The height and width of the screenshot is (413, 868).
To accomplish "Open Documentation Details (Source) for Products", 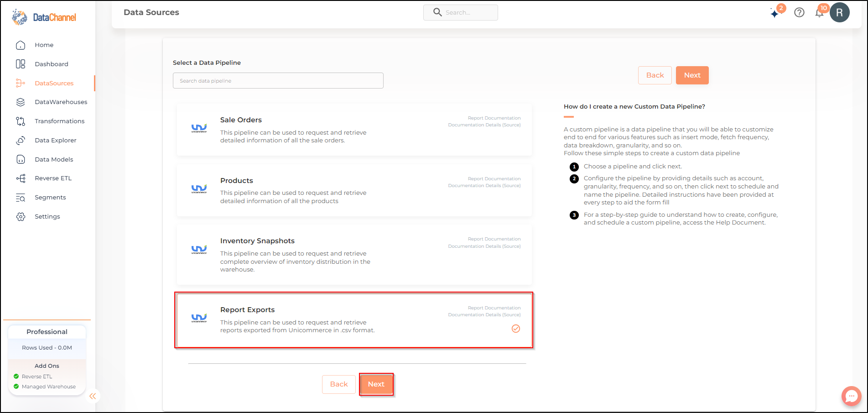I will tap(484, 186).
